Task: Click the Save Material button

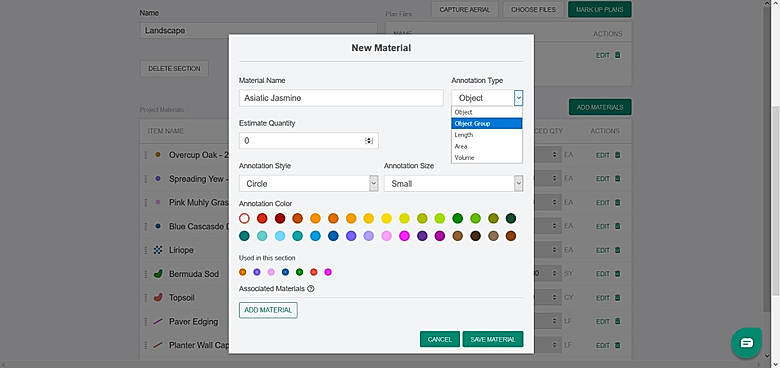Action: [492, 339]
